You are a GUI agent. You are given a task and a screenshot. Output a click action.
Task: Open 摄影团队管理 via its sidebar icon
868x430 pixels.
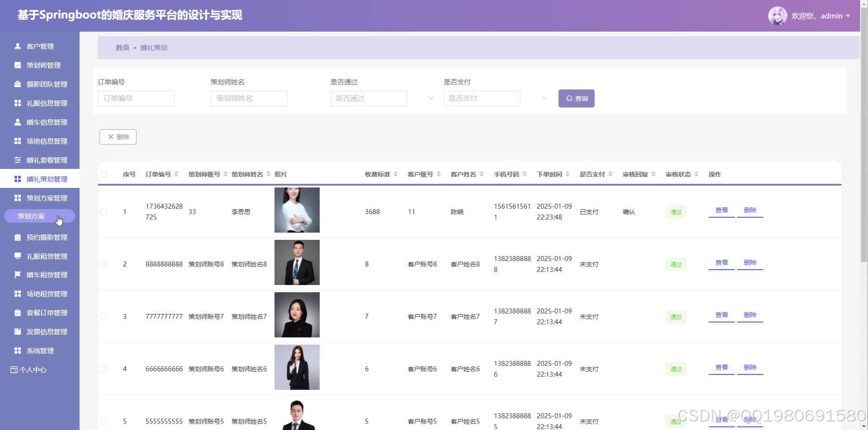pyautogui.click(x=17, y=84)
